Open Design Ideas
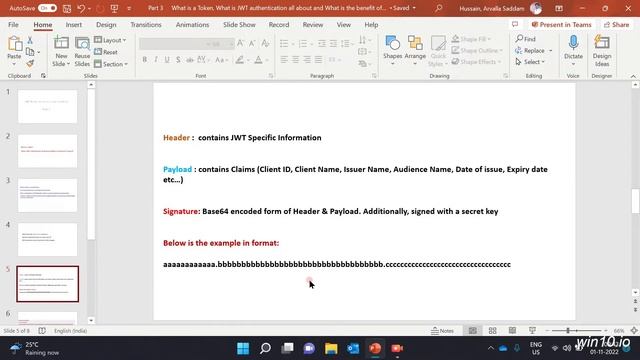640x360 pixels. pyautogui.click(x=602, y=51)
